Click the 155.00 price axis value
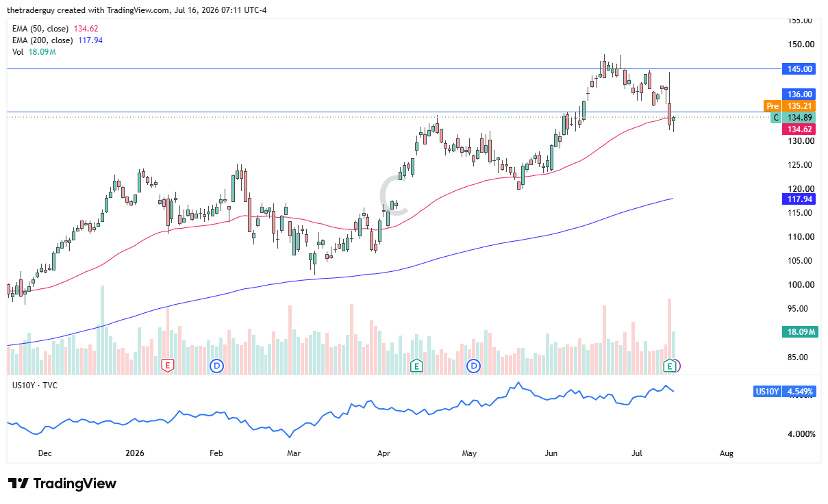 pos(800,21)
